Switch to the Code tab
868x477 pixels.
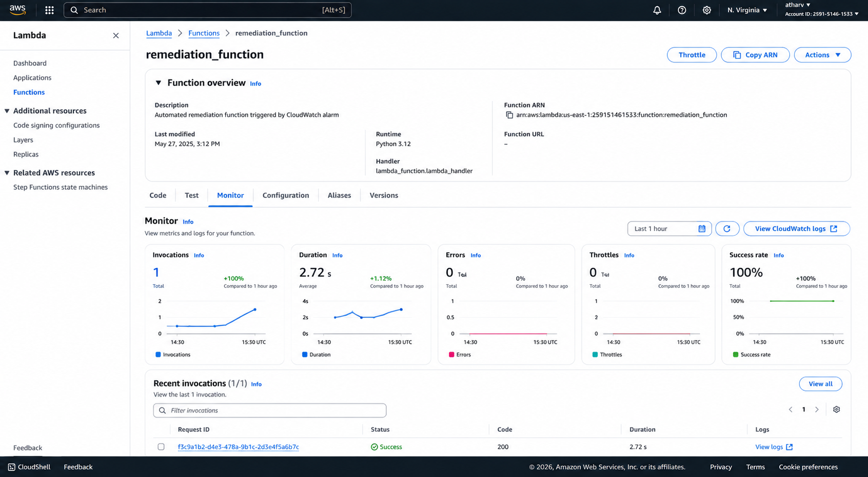(158, 195)
